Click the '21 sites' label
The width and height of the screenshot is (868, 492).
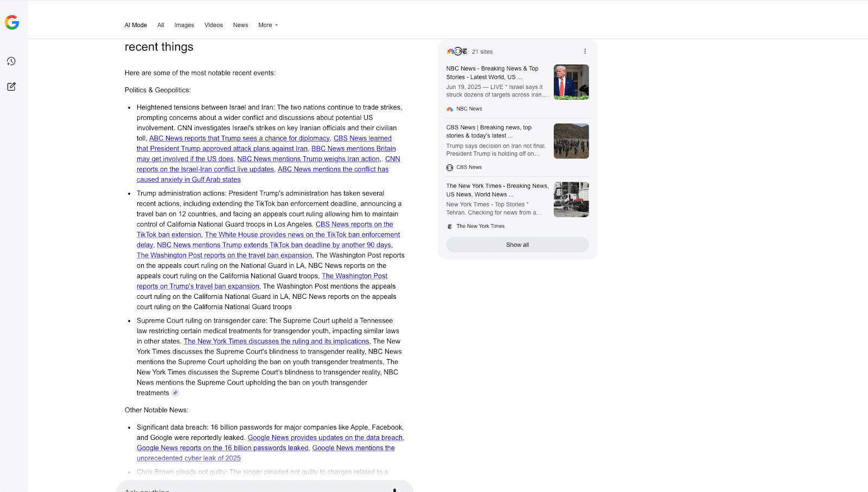(x=482, y=52)
